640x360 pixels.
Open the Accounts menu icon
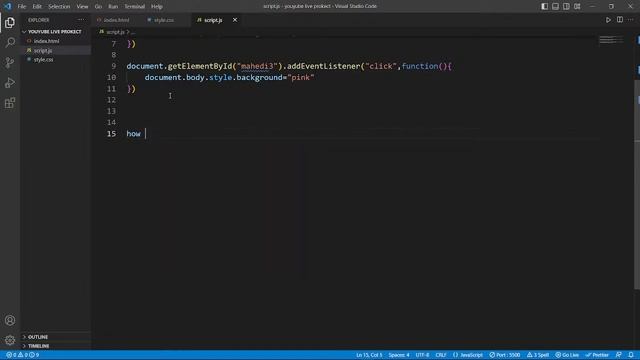pos(10,320)
